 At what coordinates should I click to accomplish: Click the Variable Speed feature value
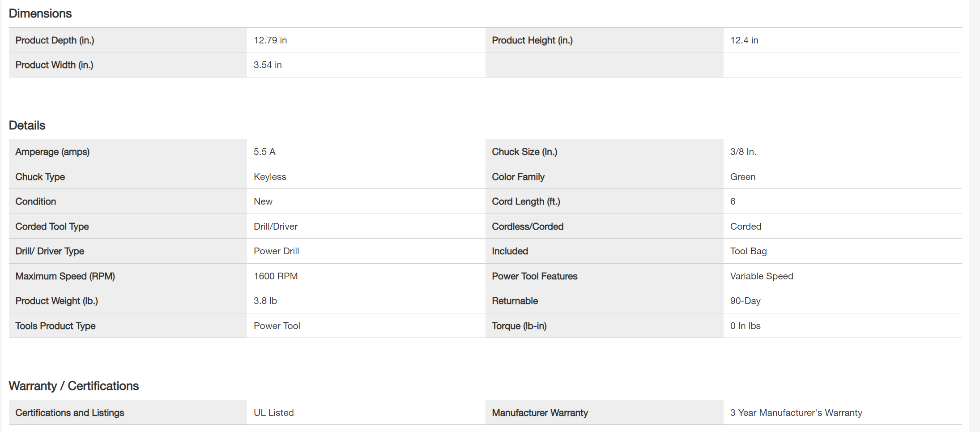[762, 276]
